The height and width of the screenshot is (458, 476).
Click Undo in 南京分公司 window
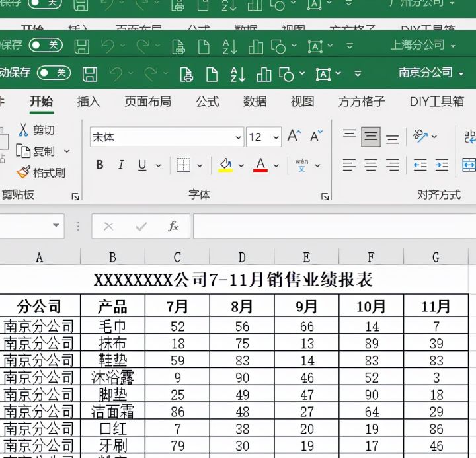point(116,74)
